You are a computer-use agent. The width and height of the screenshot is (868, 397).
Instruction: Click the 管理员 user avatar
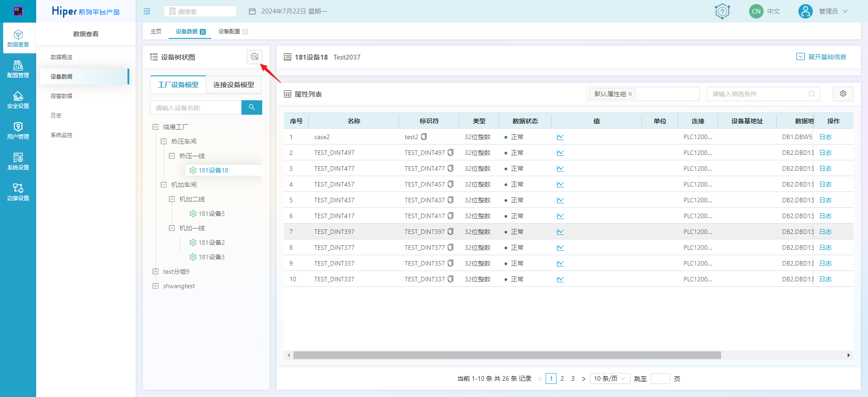coord(805,11)
